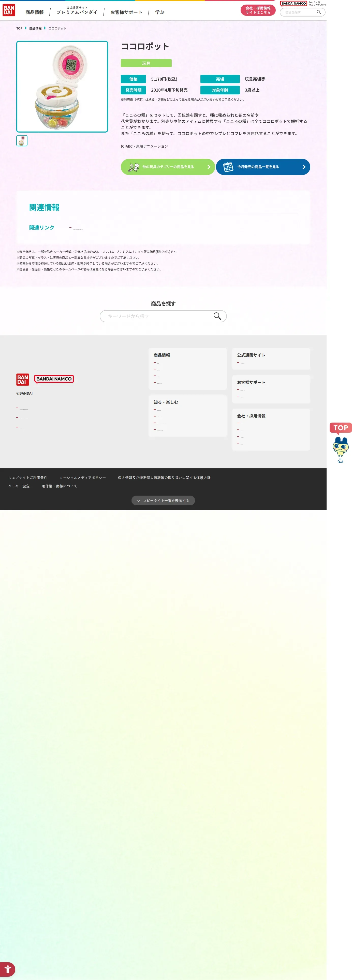Screen dimensions: 352x980
Task: Open the プレミアムバンダイ shop menu
Action: (77, 11)
